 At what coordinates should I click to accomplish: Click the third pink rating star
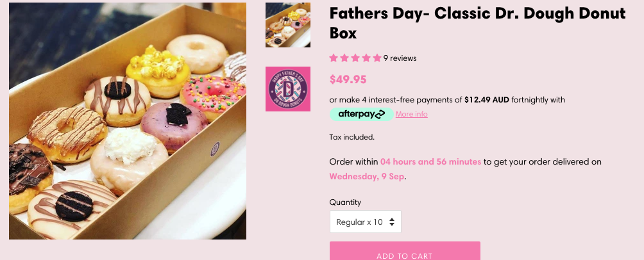pos(355,58)
